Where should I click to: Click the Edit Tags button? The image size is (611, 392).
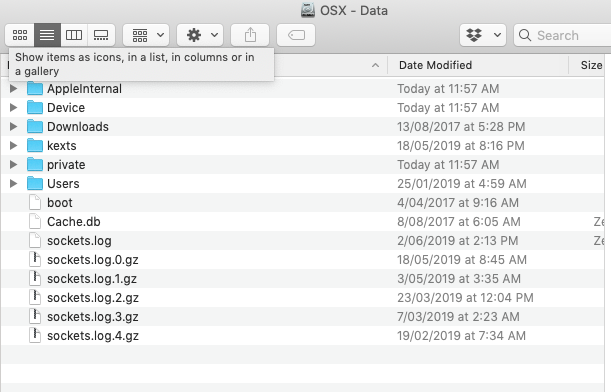(296, 35)
